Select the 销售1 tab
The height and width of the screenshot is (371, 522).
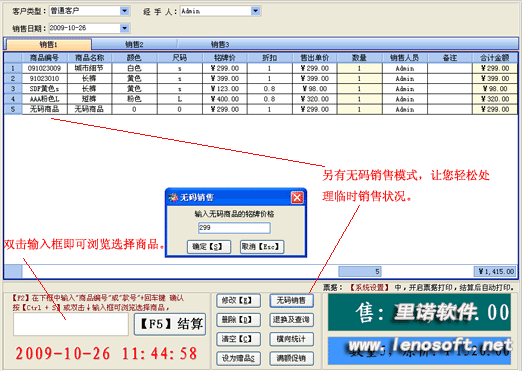click(49, 44)
